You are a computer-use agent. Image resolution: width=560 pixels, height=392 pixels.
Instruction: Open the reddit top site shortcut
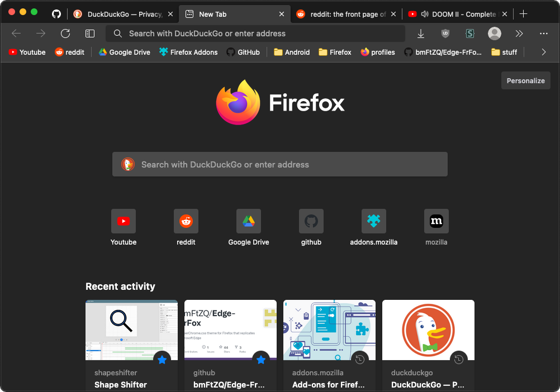(x=186, y=228)
